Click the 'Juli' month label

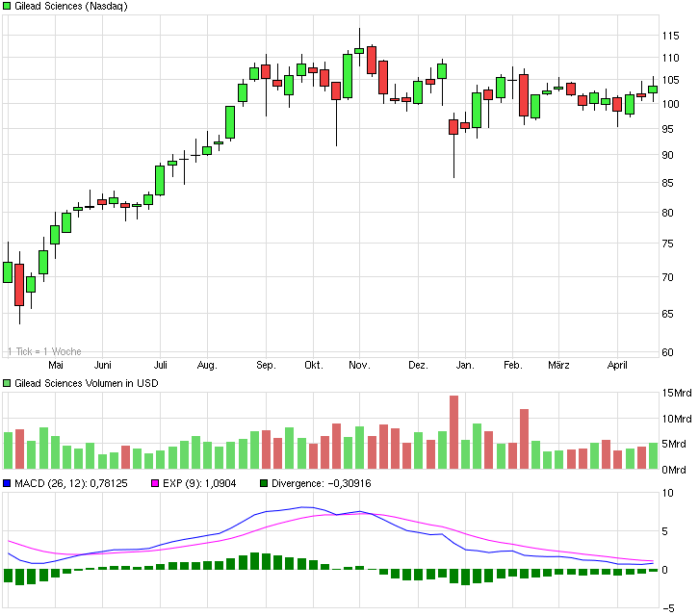161,365
